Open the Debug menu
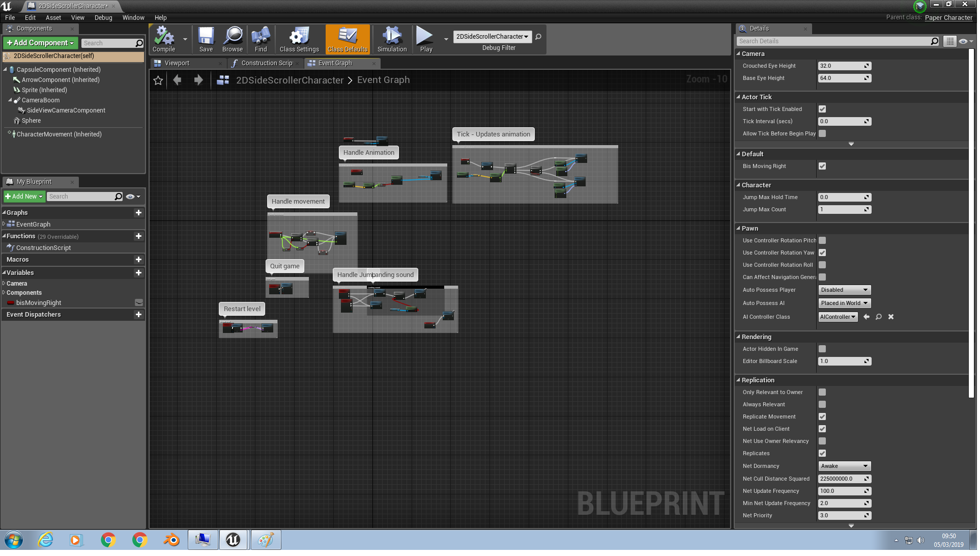This screenshot has width=980, height=556. click(x=103, y=18)
